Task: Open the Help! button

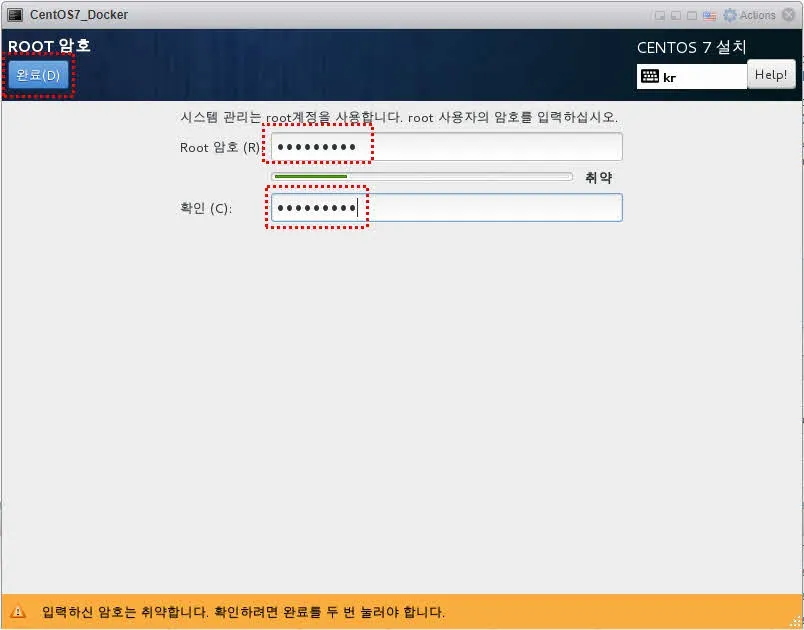Action: point(771,75)
